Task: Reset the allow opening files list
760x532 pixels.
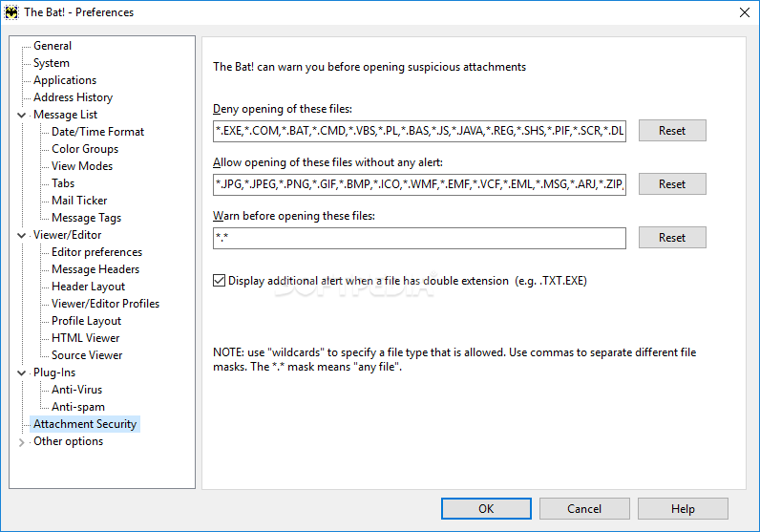Action: coord(672,183)
